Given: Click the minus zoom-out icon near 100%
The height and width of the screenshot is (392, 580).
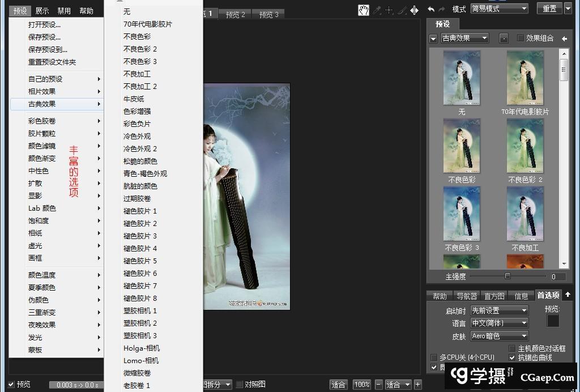Looking at the screenshot, I should coord(379,384).
